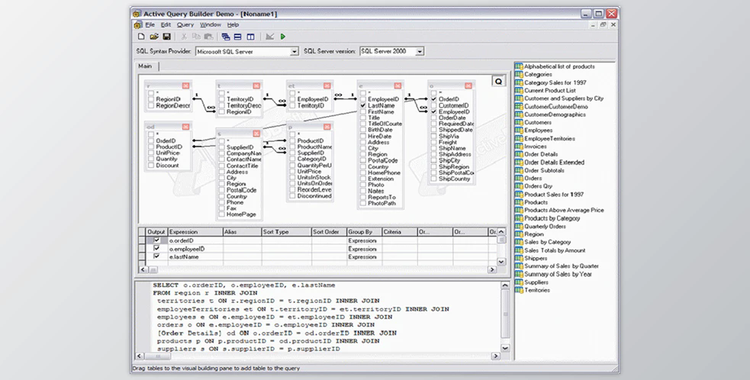
Task: Click the Criteria column header
Action: tap(399, 232)
